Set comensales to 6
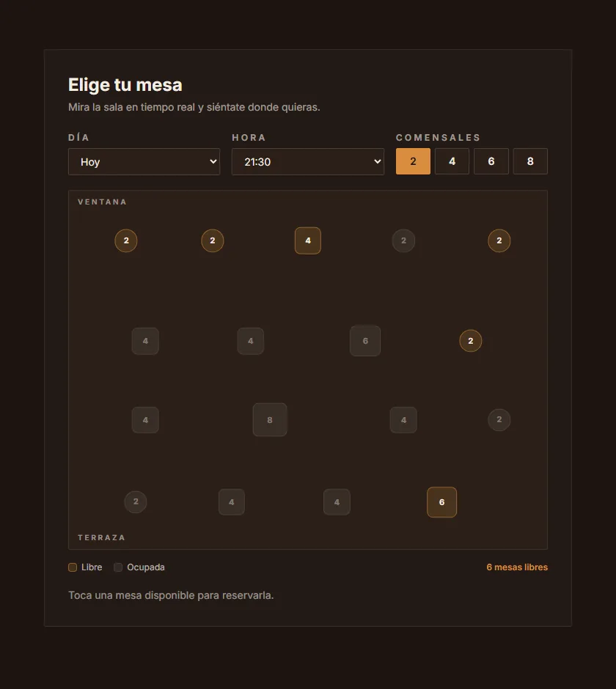Image resolution: width=616 pixels, height=689 pixels. (491, 161)
